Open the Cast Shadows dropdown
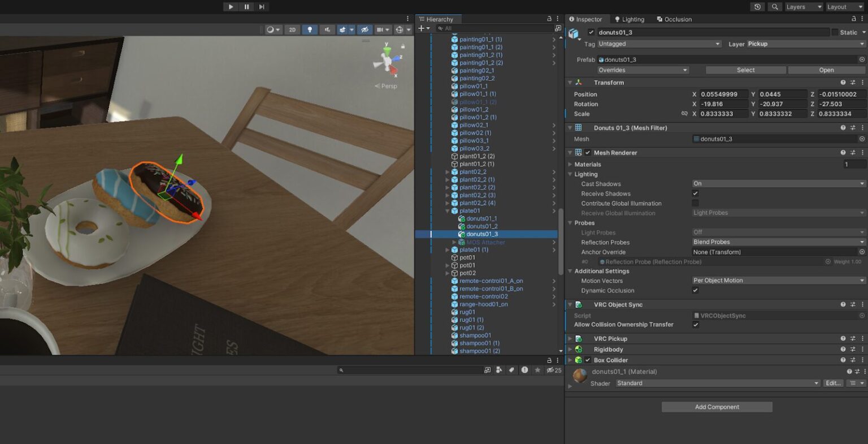This screenshot has height=444, width=868. (779, 184)
